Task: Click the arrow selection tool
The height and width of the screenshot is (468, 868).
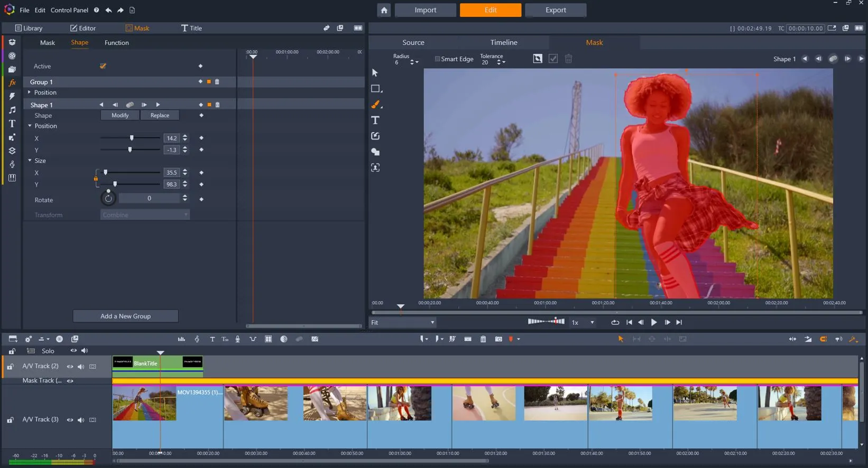Action: [375, 73]
